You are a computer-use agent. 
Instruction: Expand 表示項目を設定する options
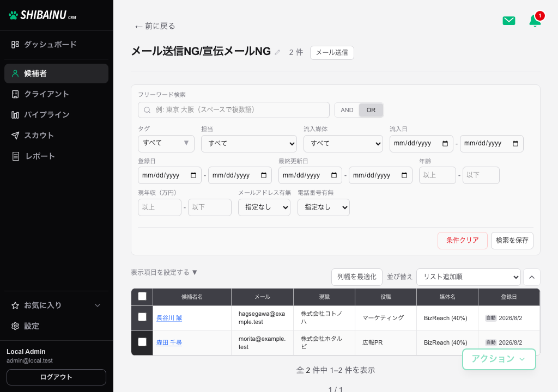[x=164, y=272]
